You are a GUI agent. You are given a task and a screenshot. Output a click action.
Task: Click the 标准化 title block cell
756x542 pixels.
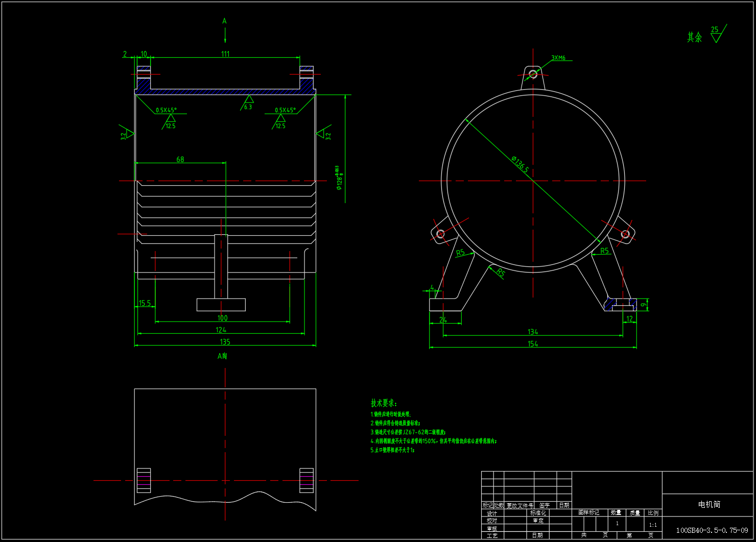(538, 513)
